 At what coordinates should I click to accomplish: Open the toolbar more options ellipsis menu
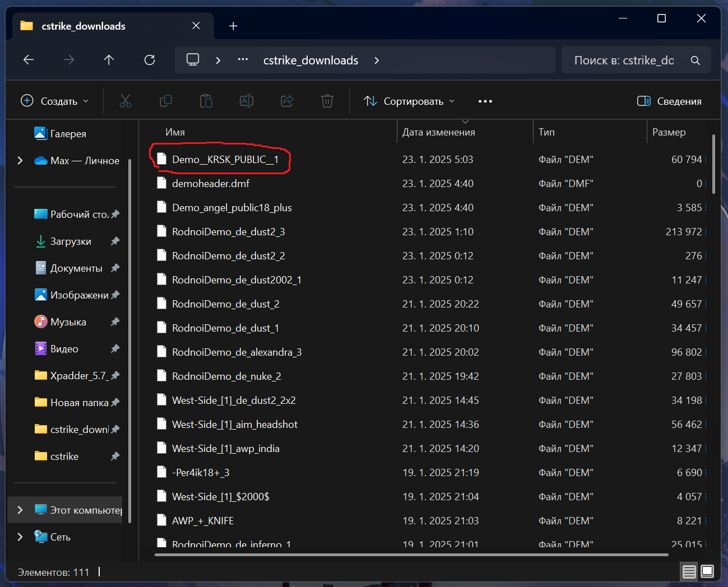(x=485, y=101)
